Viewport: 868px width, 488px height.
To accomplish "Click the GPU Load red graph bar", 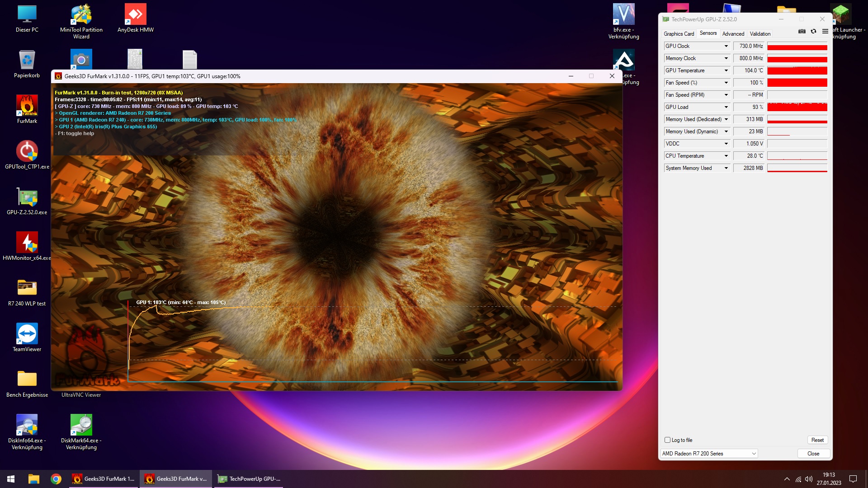I will click(797, 107).
